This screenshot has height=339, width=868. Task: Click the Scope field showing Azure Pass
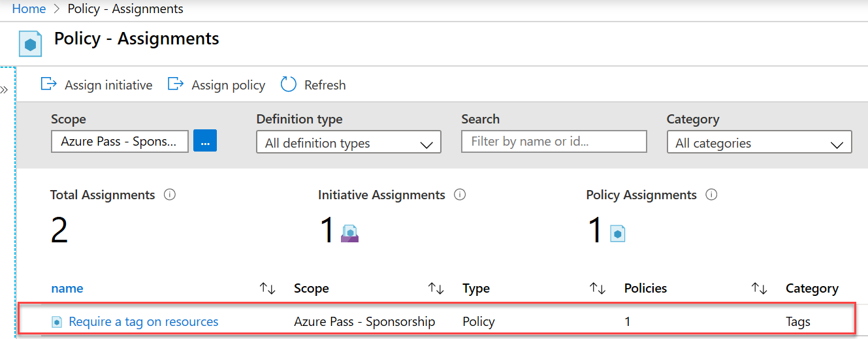120,141
